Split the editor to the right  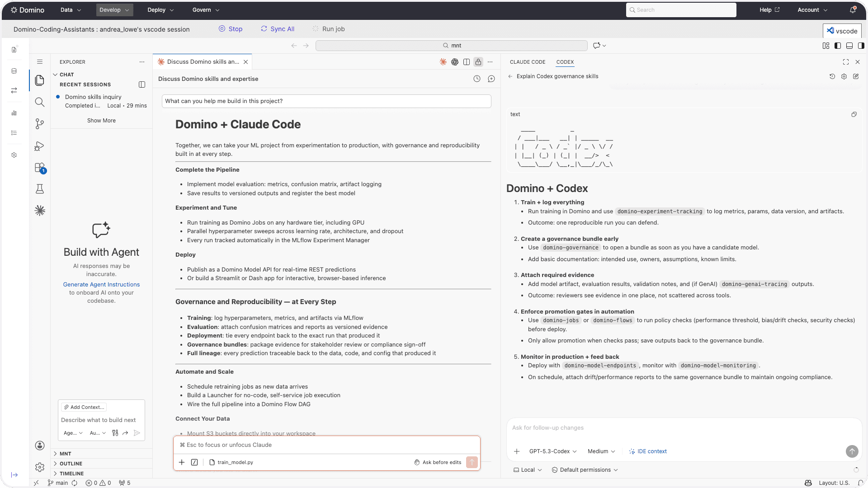(467, 62)
